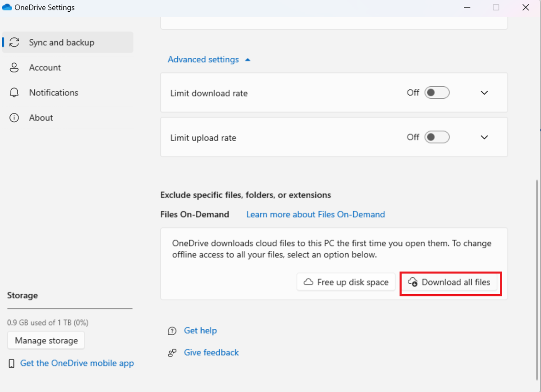Viewport: 541px width, 392px height.
Task: Click the cloud icon on Free up disk space
Action: pyautogui.click(x=309, y=282)
